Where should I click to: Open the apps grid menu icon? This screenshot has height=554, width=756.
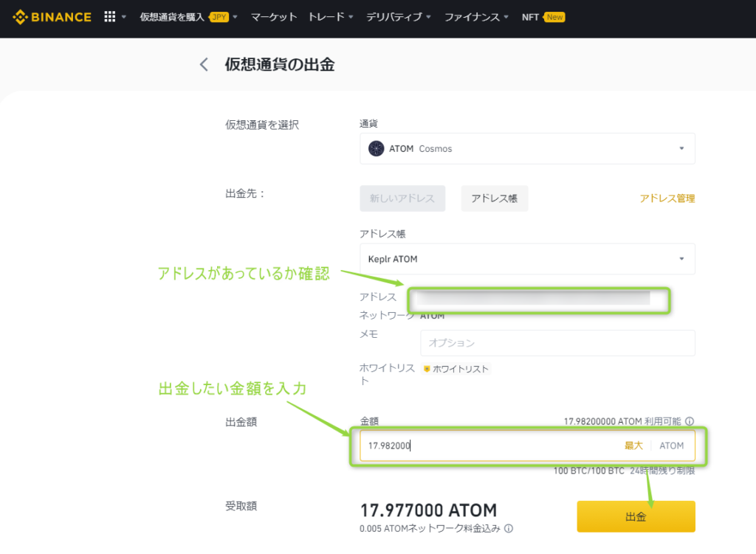coord(110,17)
